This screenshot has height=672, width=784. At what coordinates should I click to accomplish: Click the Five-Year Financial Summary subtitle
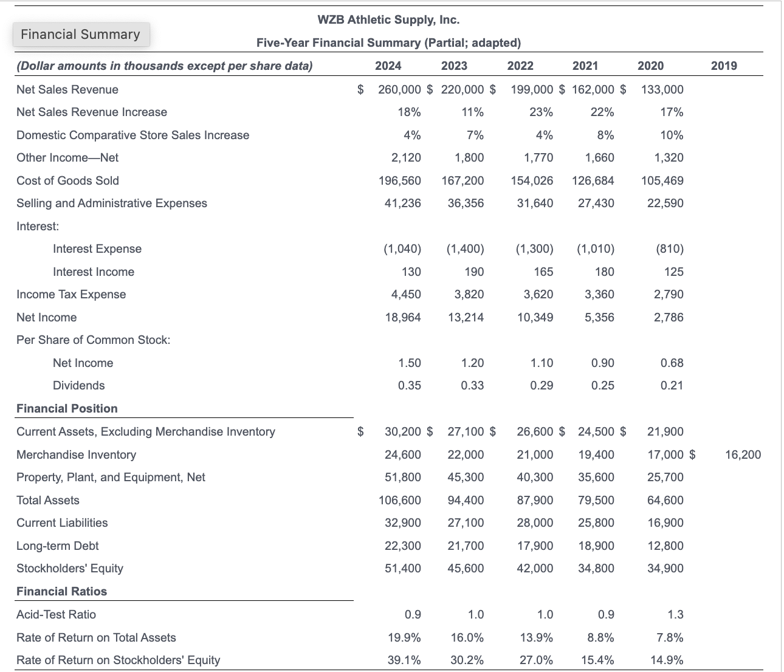[x=389, y=43]
